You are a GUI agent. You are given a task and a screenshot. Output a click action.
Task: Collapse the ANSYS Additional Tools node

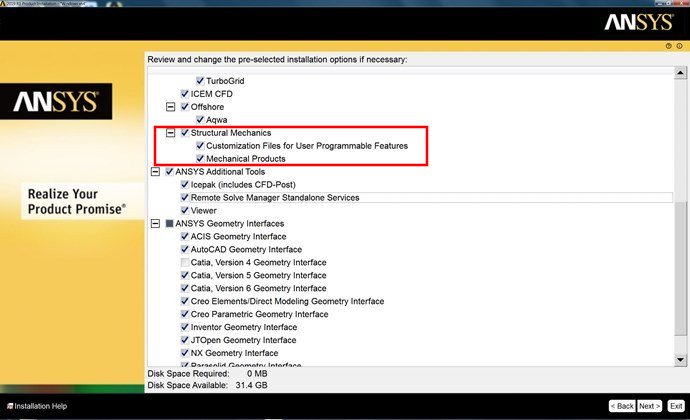click(x=155, y=171)
